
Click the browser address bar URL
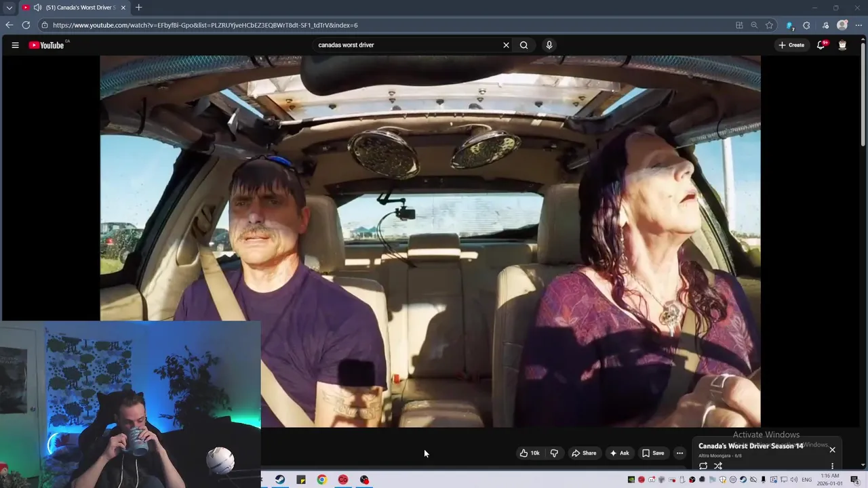pyautogui.click(x=205, y=25)
